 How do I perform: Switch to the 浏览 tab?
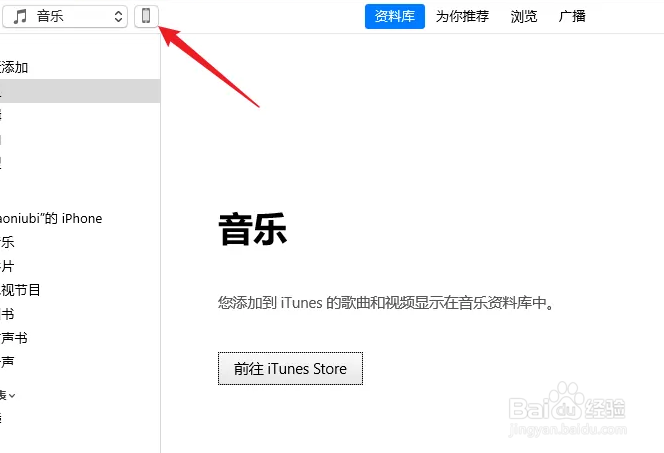tap(524, 17)
